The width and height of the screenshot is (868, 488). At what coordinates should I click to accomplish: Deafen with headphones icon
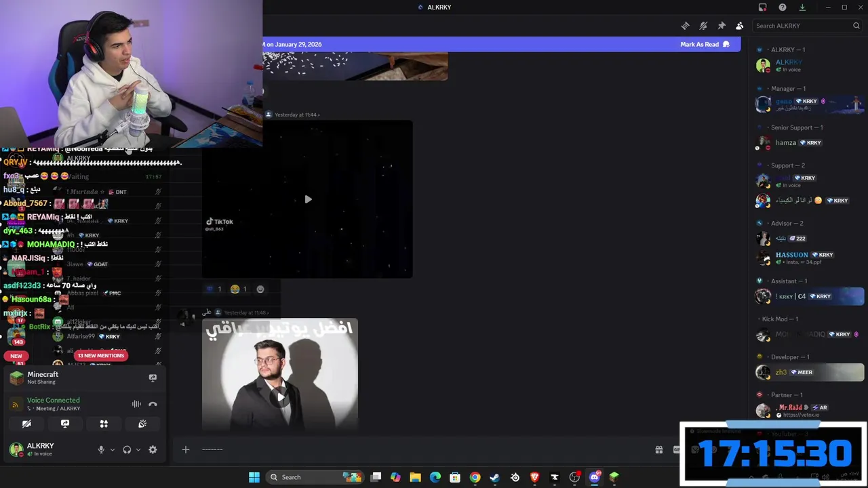127,449
